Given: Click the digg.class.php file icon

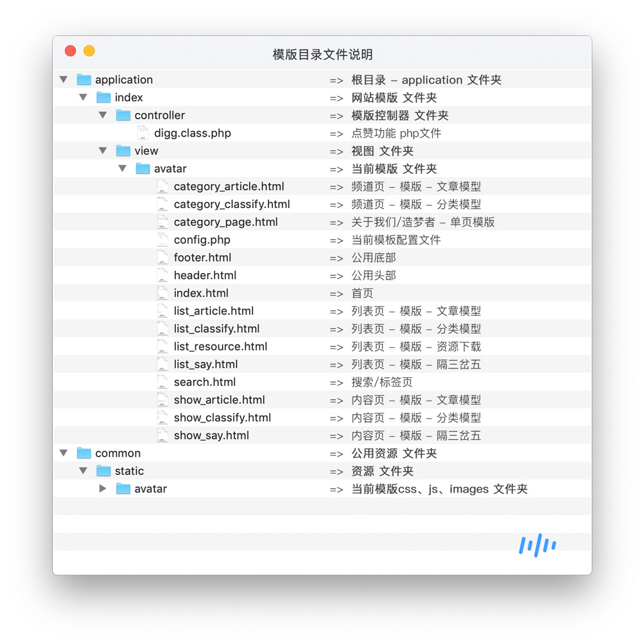Looking at the screenshot, I should click(143, 133).
